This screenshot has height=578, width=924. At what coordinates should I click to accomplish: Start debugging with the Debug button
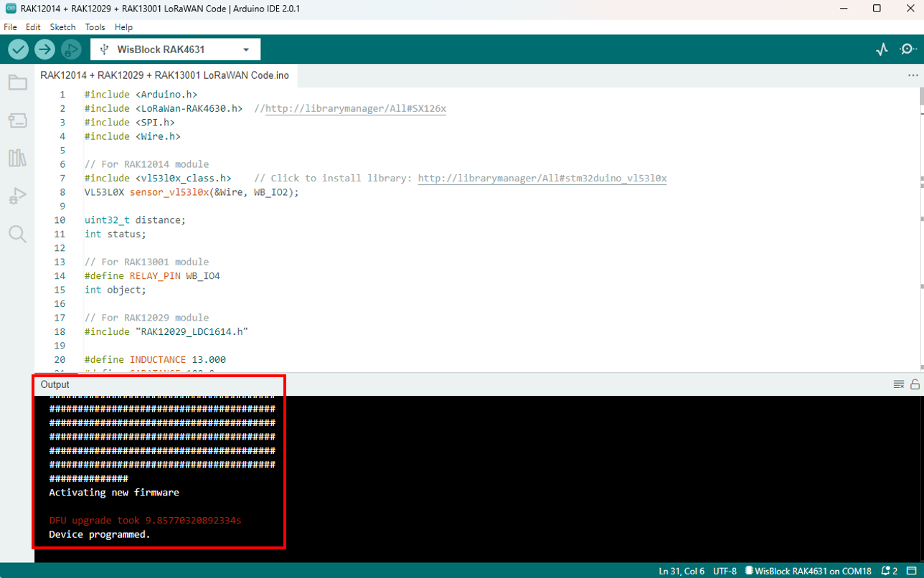[71, 49]
